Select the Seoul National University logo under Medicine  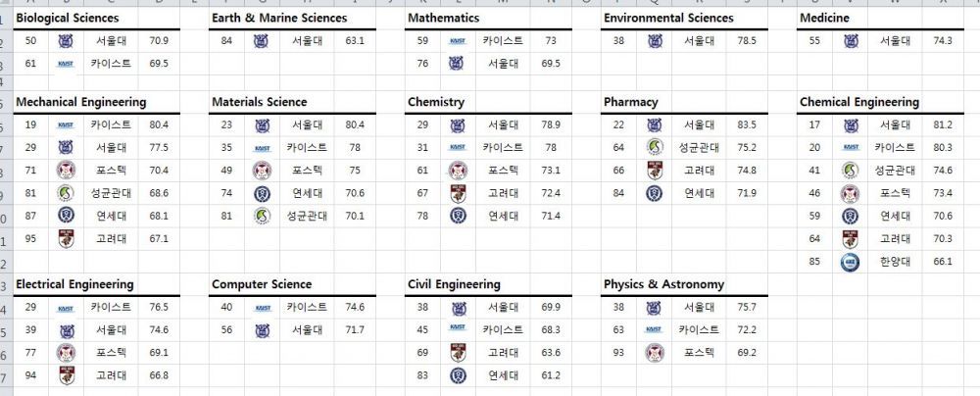tap(850, 41)
